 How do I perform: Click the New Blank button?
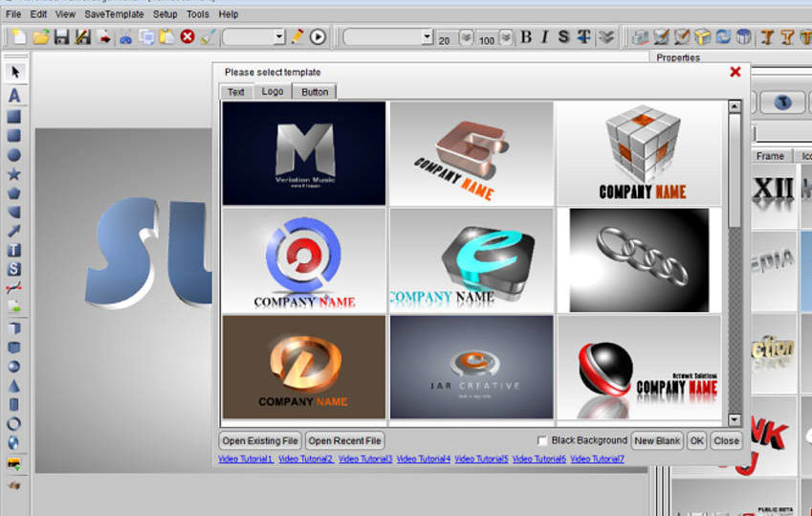(x=657, y=440)
